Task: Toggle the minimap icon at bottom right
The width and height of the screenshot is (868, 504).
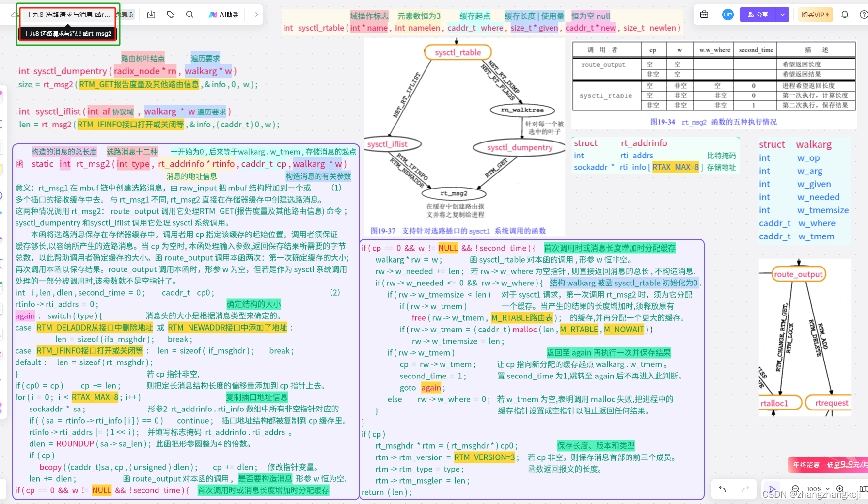Action: click(863, 489)
